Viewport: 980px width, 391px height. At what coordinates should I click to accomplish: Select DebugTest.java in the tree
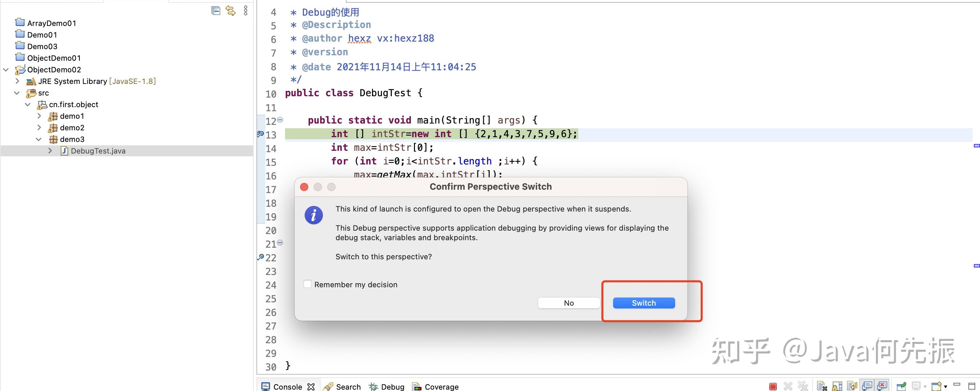98,151
